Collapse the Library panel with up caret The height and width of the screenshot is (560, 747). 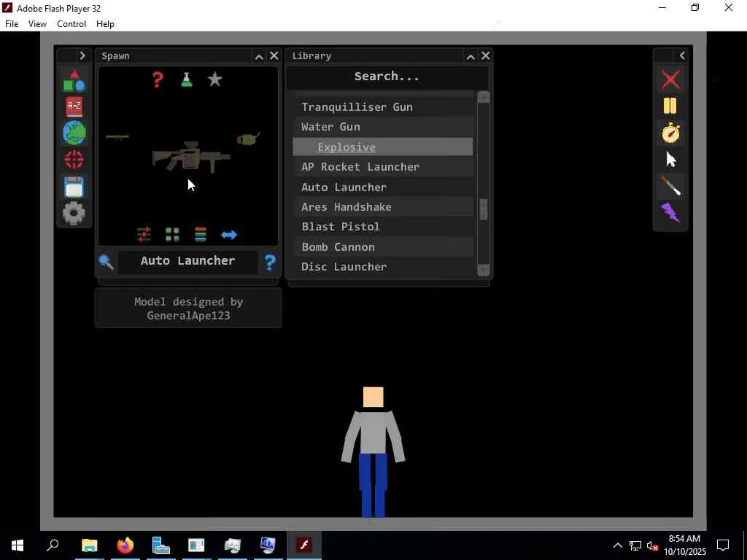click(471, 57)
